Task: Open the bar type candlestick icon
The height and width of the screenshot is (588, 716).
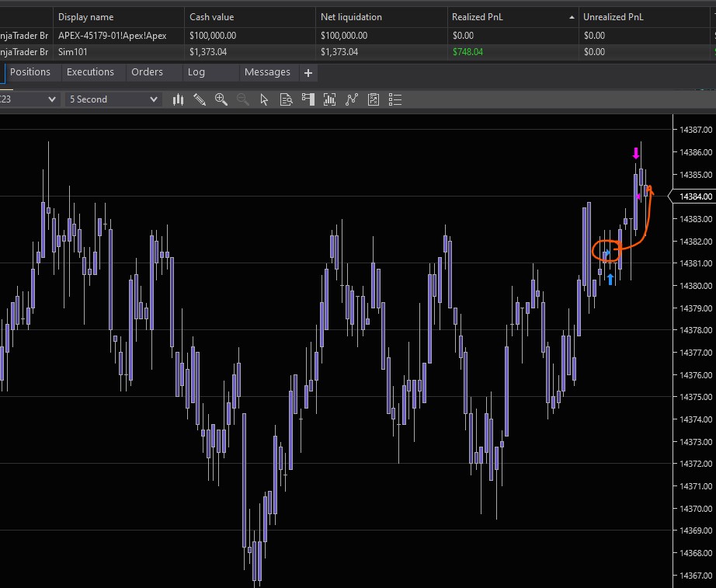Action: tap(178, 99)
